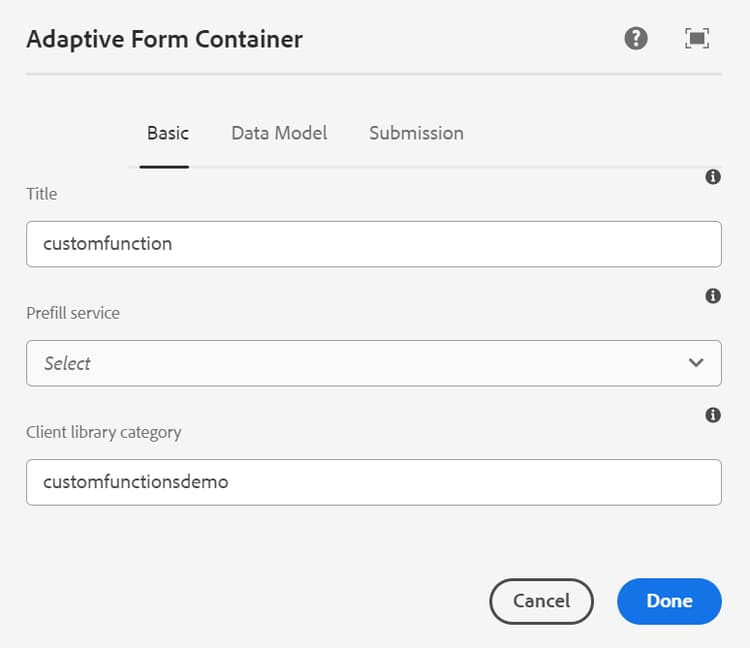Open the help icon in dialog header

(636, 39)
